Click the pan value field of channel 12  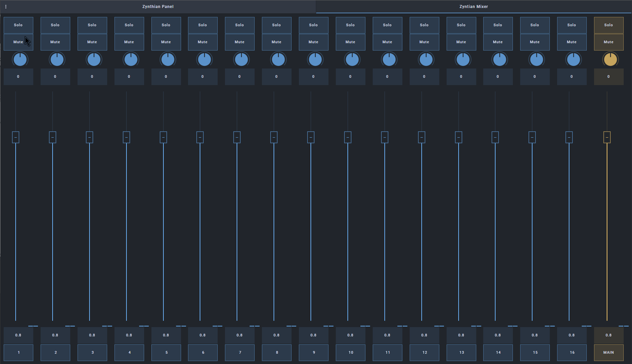tap(424, 77)
